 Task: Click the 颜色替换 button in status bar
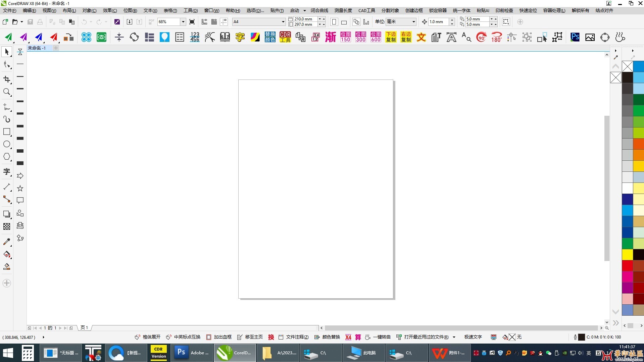(x=327, y=337)
